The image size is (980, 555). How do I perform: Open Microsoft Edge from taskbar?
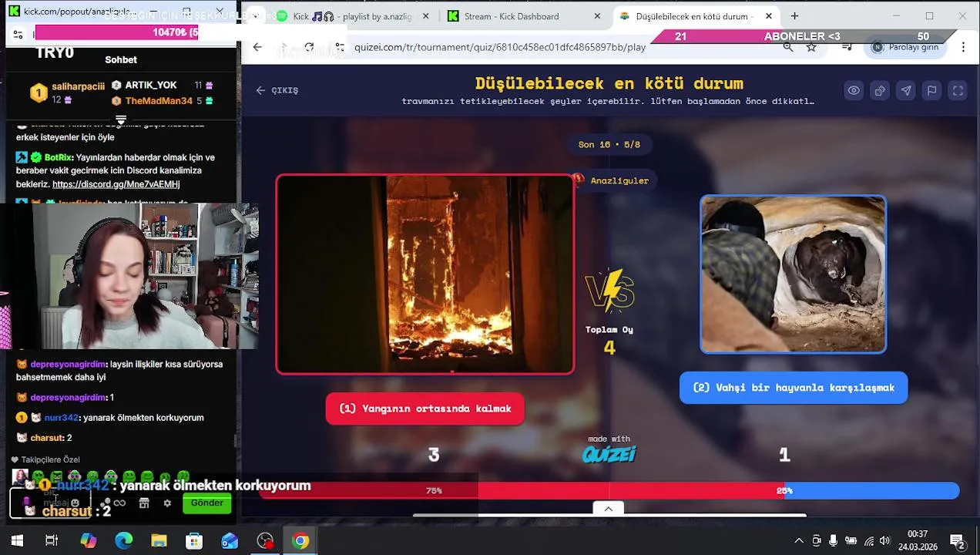123,541
